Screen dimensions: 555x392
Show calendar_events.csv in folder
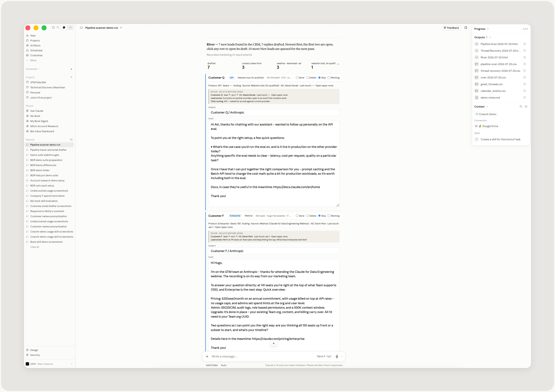pos(525,91)
